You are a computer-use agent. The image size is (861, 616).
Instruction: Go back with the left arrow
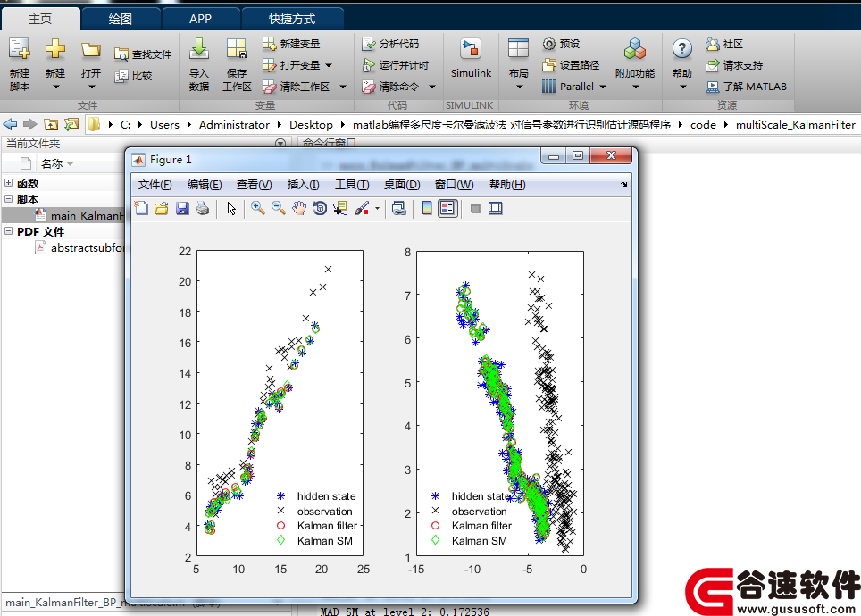pos(11,125)
